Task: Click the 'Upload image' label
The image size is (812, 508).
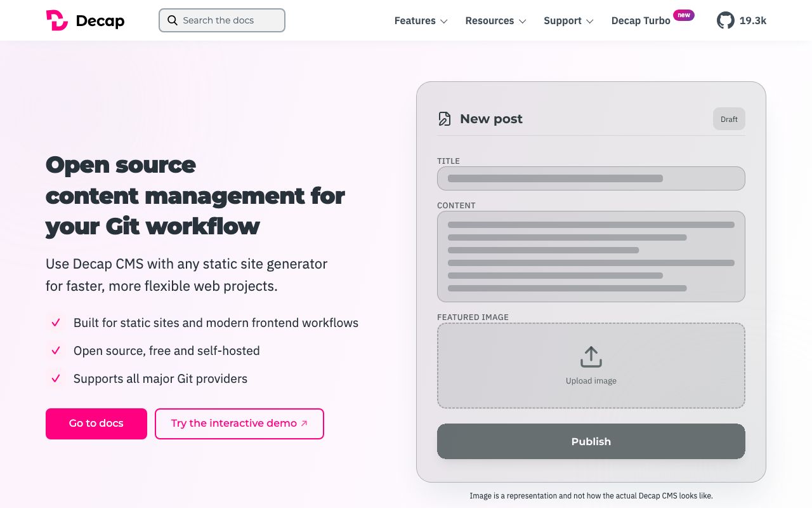Action: point(591,381)
